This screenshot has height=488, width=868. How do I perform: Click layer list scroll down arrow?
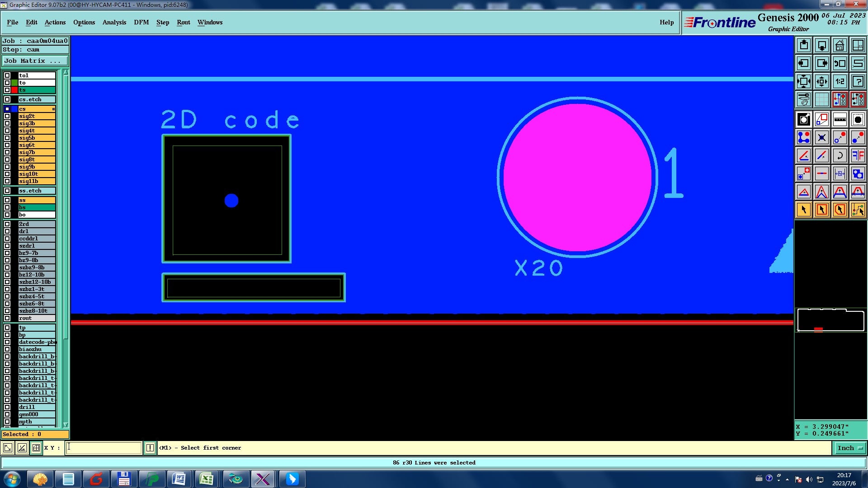(x=66, y=425)
